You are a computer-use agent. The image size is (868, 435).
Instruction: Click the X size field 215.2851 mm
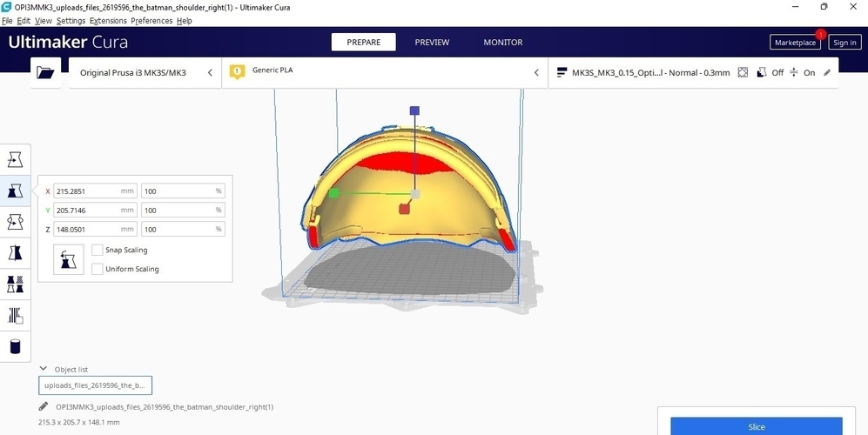pos(95,191)
